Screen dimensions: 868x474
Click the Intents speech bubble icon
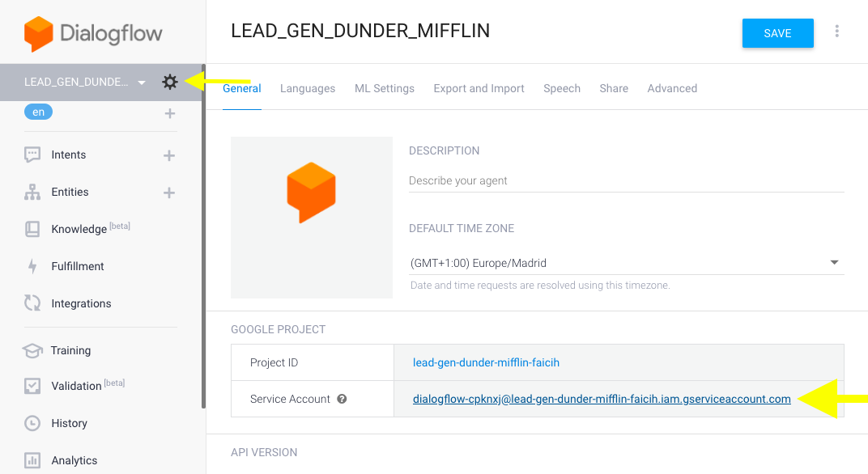32,154
